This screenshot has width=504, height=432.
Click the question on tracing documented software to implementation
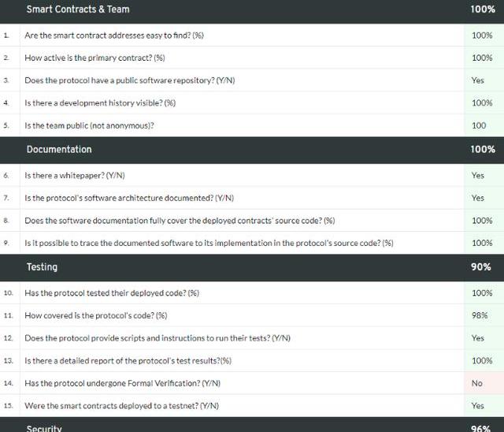coord(209,243)
